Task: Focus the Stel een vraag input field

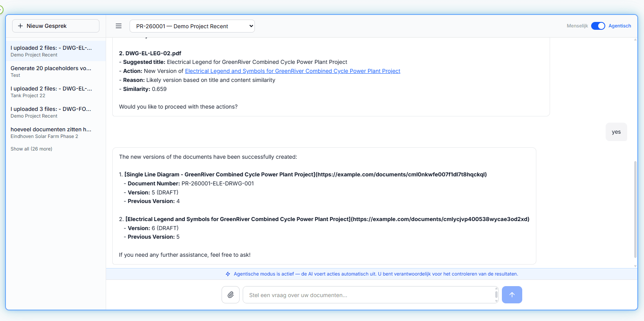Action: pyautogui.click(x=368, y=295)
